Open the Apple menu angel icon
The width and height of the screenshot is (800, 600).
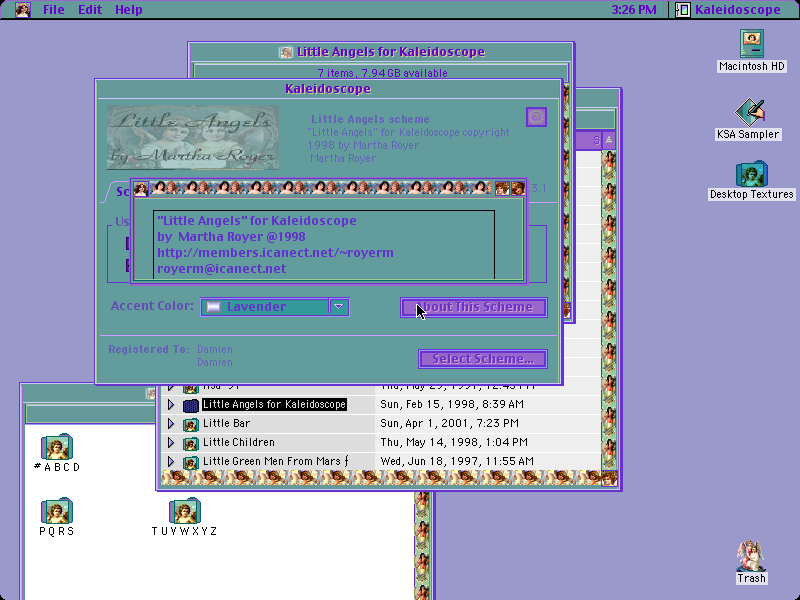coord(22,9)
